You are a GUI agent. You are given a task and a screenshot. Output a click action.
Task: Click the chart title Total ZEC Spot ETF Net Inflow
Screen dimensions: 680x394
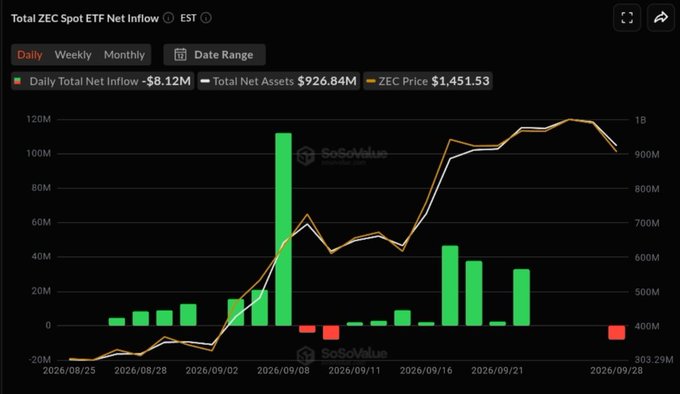pyautogui.click(x=85, y=18)
